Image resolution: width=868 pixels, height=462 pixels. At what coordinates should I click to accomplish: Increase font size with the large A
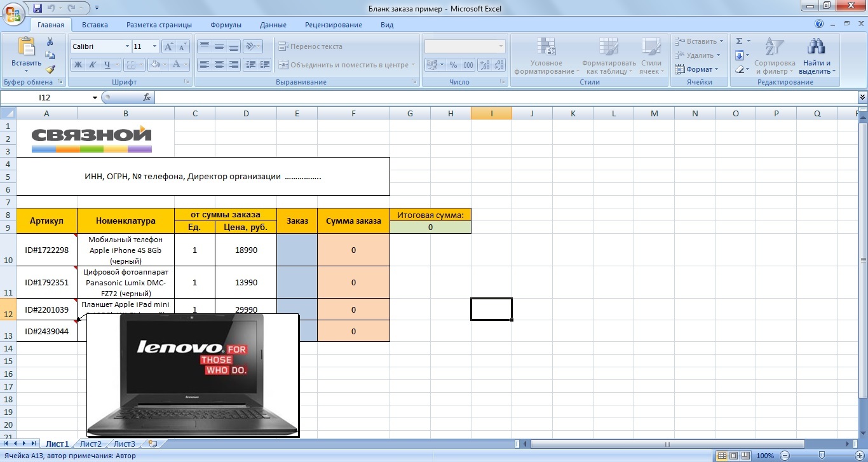tap(168, 46)
